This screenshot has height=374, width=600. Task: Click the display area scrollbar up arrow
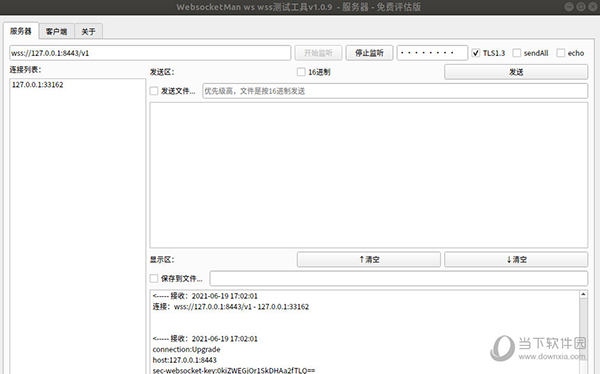coord(583,294)
